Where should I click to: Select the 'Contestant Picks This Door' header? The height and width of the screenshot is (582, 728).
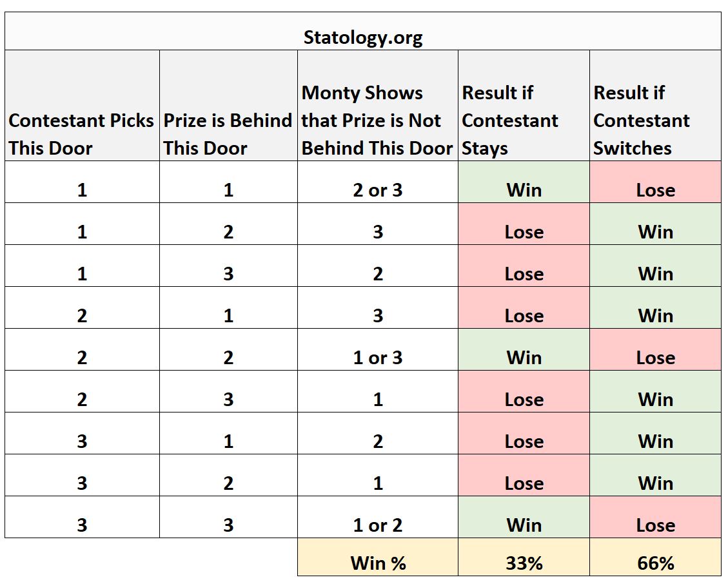(x=82, y=105)
